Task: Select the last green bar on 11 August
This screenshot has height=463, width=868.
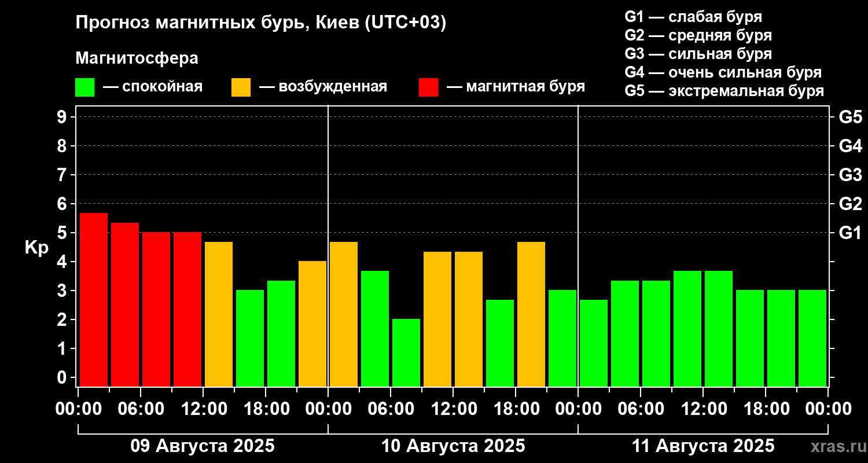Action: pyautogui.click(x=812, y=338)
